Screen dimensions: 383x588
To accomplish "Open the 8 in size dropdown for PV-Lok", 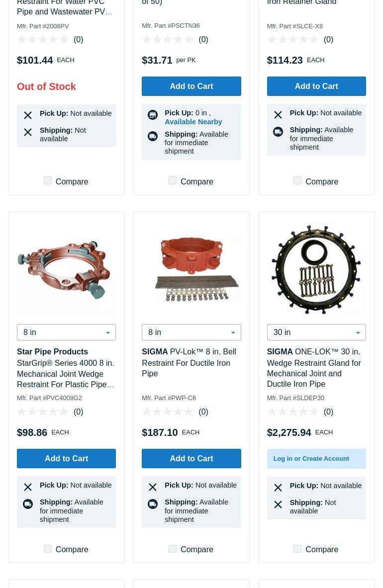I will pyautogui.click(x=191, y=332).
